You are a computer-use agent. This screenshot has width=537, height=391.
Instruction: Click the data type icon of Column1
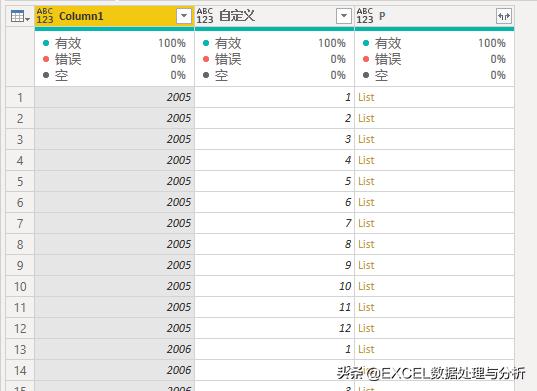[45, 16]
